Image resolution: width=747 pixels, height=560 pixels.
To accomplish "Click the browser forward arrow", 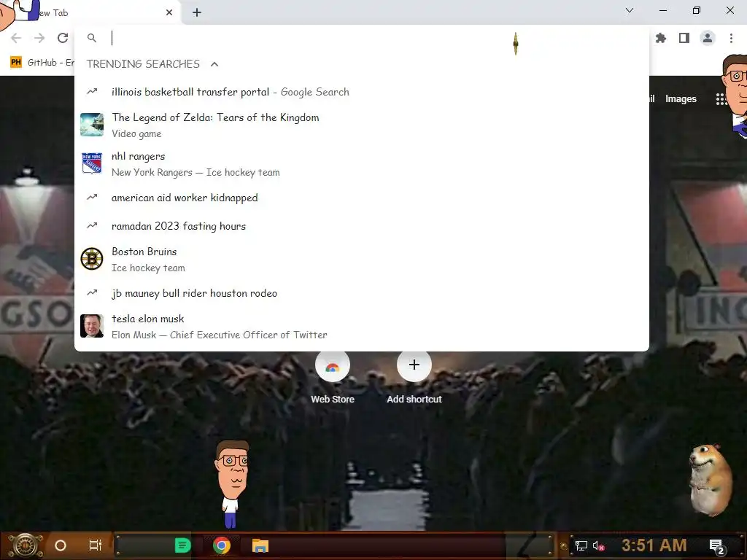I will [x=39, y=38].
